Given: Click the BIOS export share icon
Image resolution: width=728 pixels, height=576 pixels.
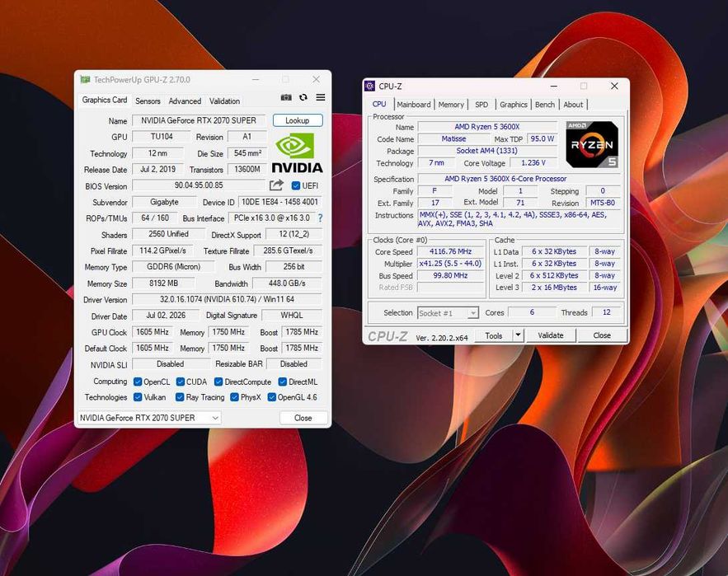Looking at the screenshot, I should click(276, 185).
